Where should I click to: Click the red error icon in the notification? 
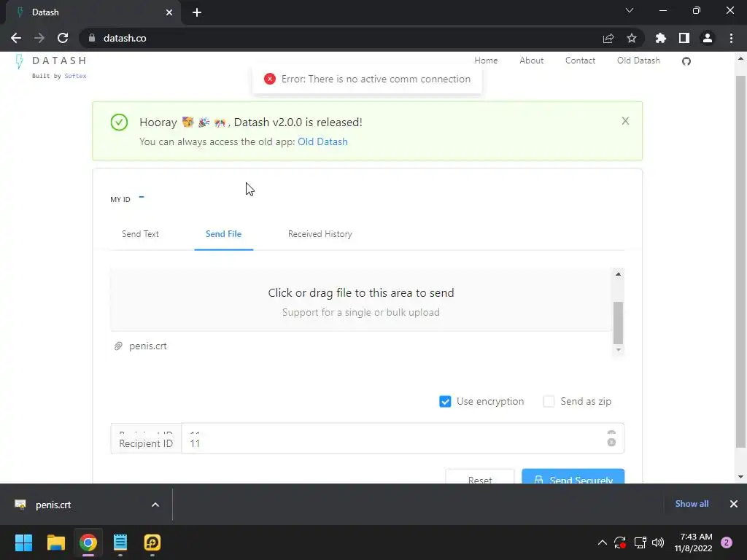point(270,79)
